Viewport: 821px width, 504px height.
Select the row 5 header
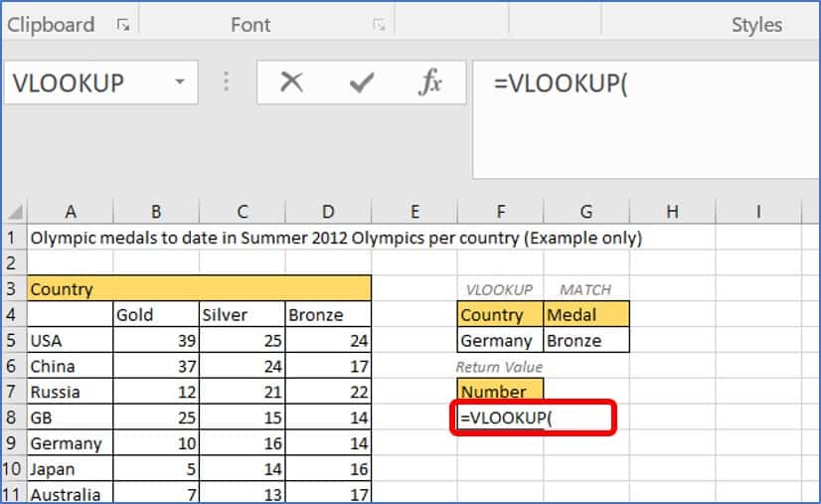pyautogui.click(x=13, y=341)
